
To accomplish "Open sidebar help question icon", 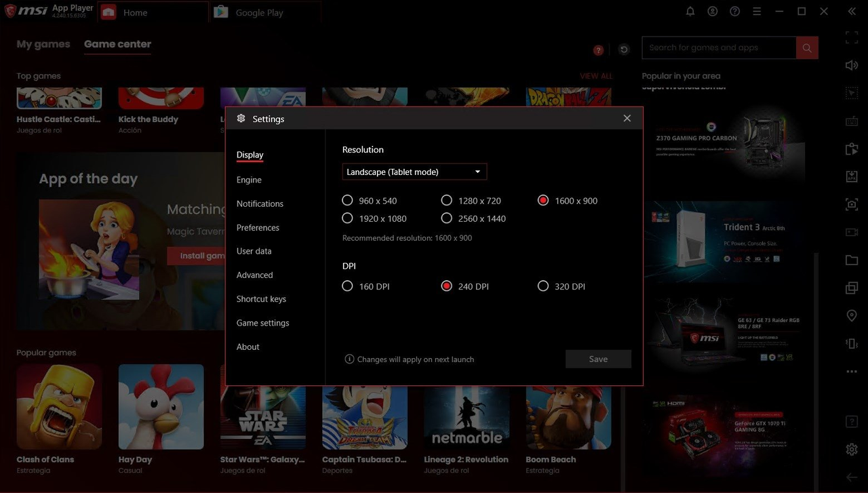I will click(852, 422).
